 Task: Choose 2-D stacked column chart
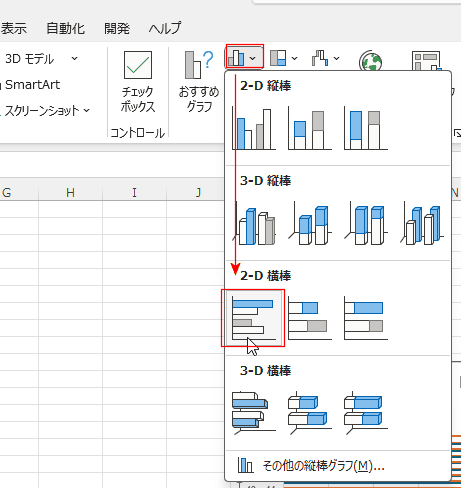pos(310,128)
